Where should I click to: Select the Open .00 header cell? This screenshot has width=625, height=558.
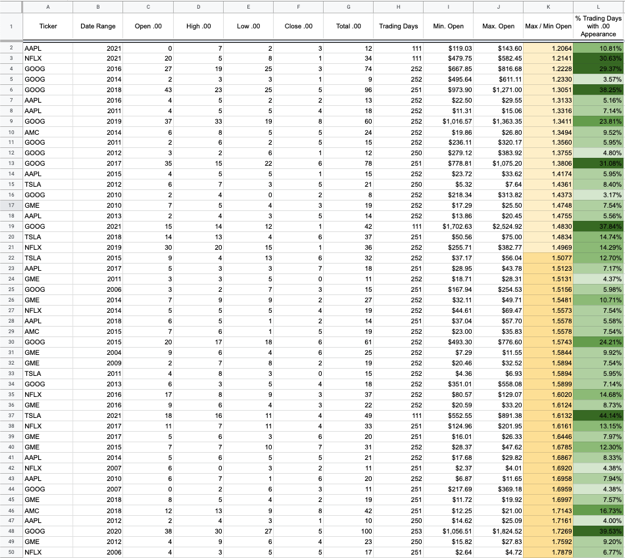(x=148, y=26)
